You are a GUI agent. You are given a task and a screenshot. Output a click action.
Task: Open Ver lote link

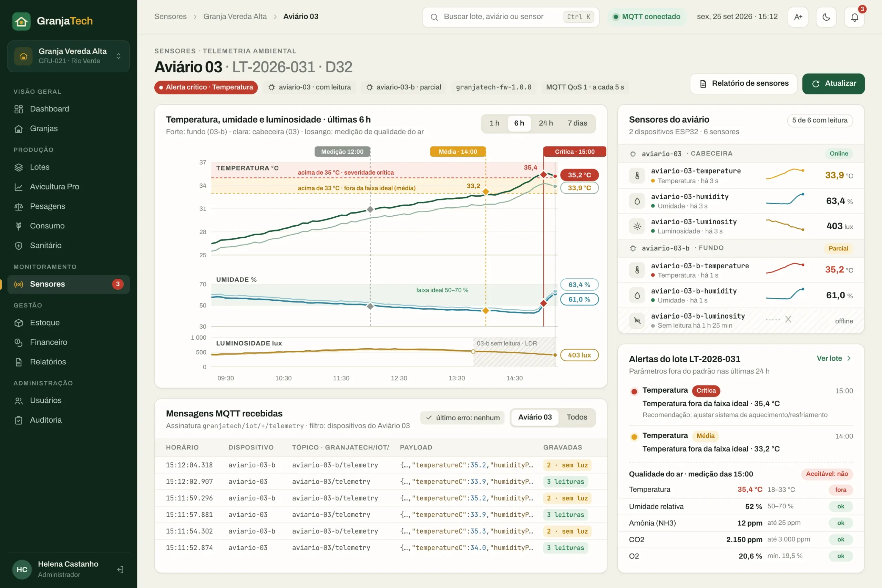834,358
